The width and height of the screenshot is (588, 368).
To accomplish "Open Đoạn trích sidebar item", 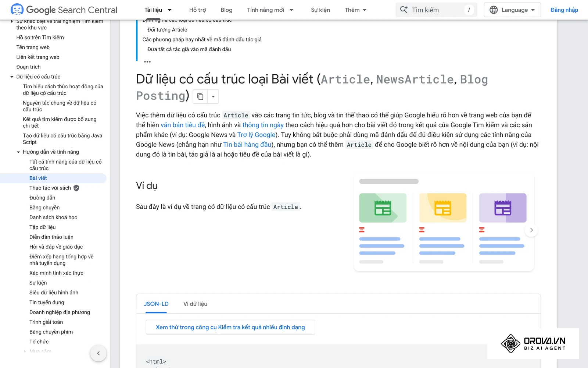I will point(28,67).
